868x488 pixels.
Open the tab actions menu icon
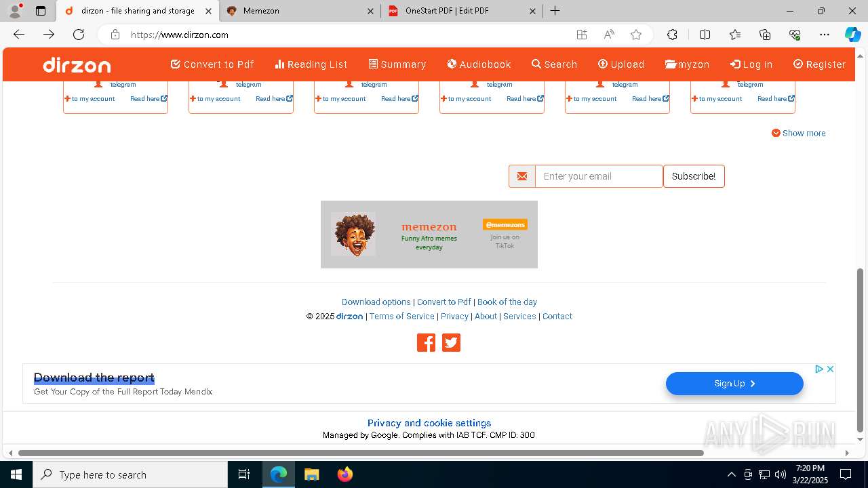[x=41, y=11]
